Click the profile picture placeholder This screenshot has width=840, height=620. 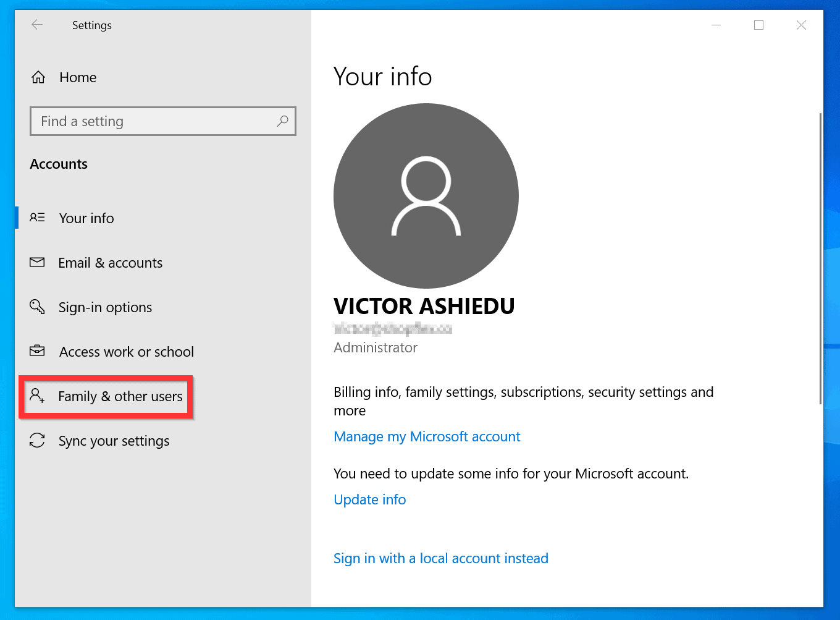coord(426,195)
